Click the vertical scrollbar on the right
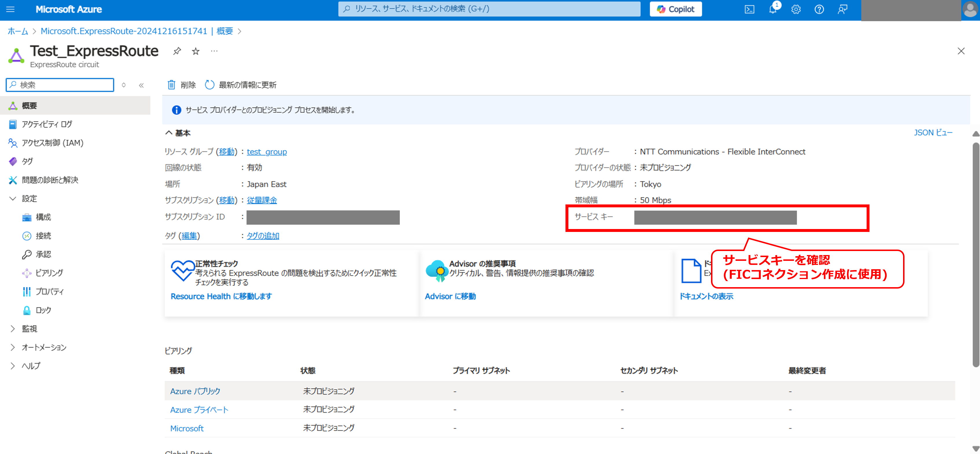Screen dimensions: 980x454 [975, 255]
